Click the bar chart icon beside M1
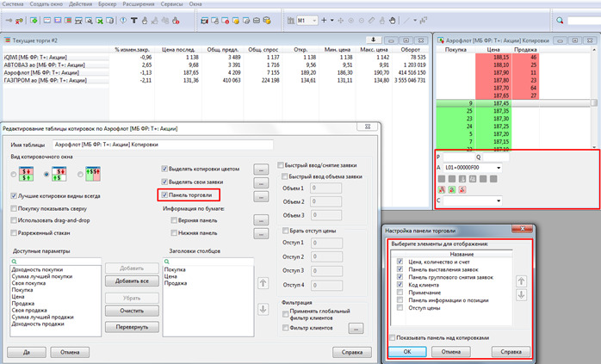Image resolution: width=601 pixels, height=364 pixels. (291, 21)
